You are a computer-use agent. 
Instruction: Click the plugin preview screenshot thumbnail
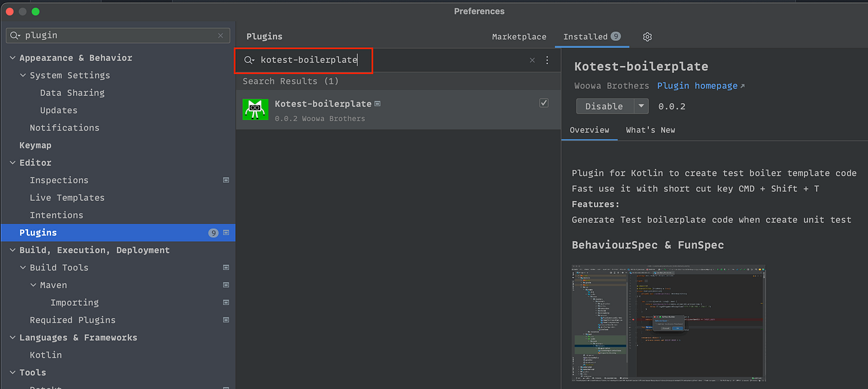click(668, 322)
